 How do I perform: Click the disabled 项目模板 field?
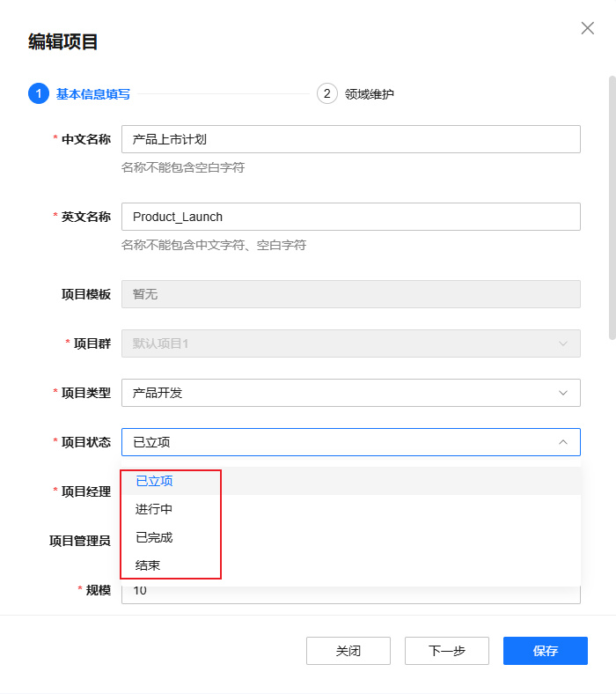[350, 294]
